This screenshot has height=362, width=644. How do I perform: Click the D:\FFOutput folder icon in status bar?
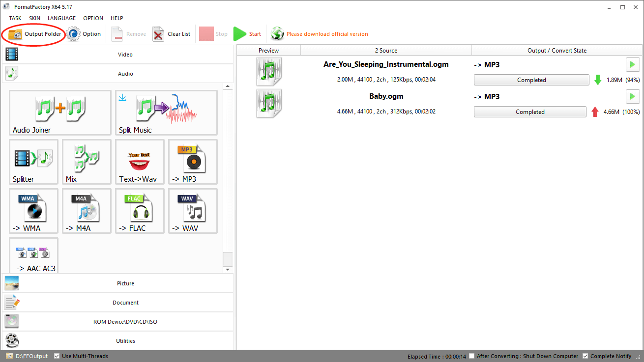[x=9, y=356]
